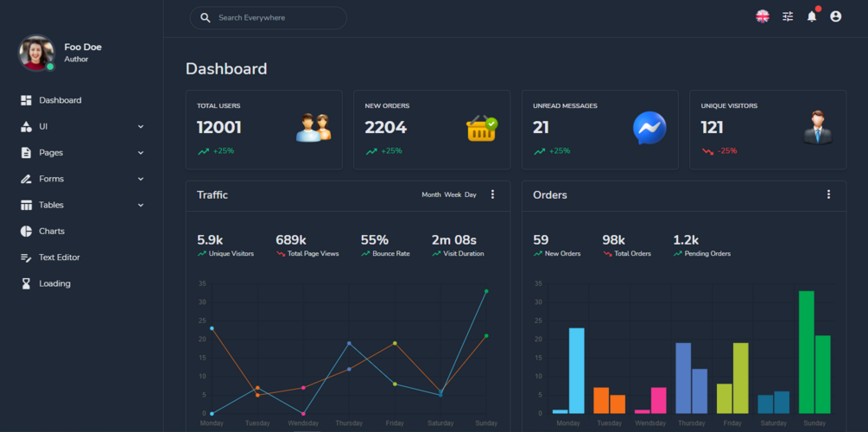868x432 pixels.
Task: Click the Foo Doe profile name
Action: (x=83, y=47)
